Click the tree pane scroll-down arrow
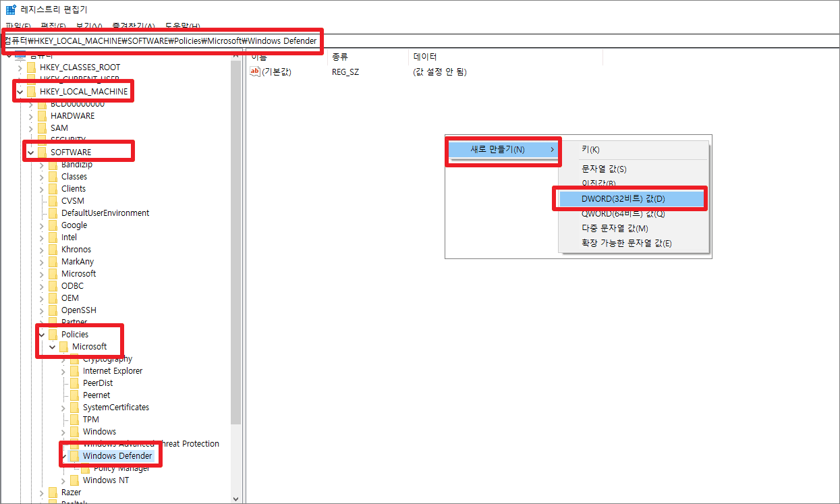Viewport: 840px width, 504px height. coord(236,498)
